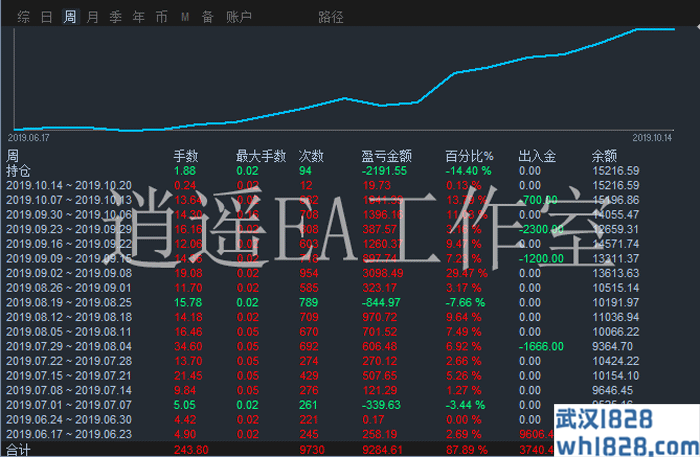This screenshot has height=457, width=700.
Task: Select the 账户 account tab
Action: pyautogui.click(x=239, y=17)
